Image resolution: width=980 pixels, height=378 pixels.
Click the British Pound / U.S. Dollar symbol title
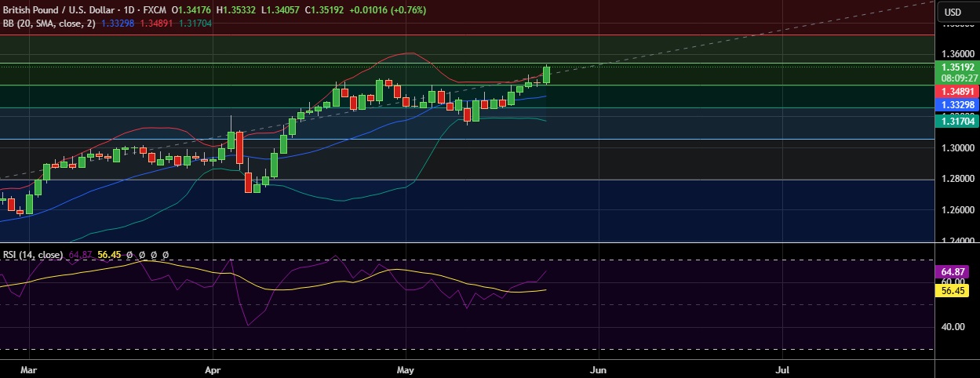pyautogui.click(x=60, y=11)
